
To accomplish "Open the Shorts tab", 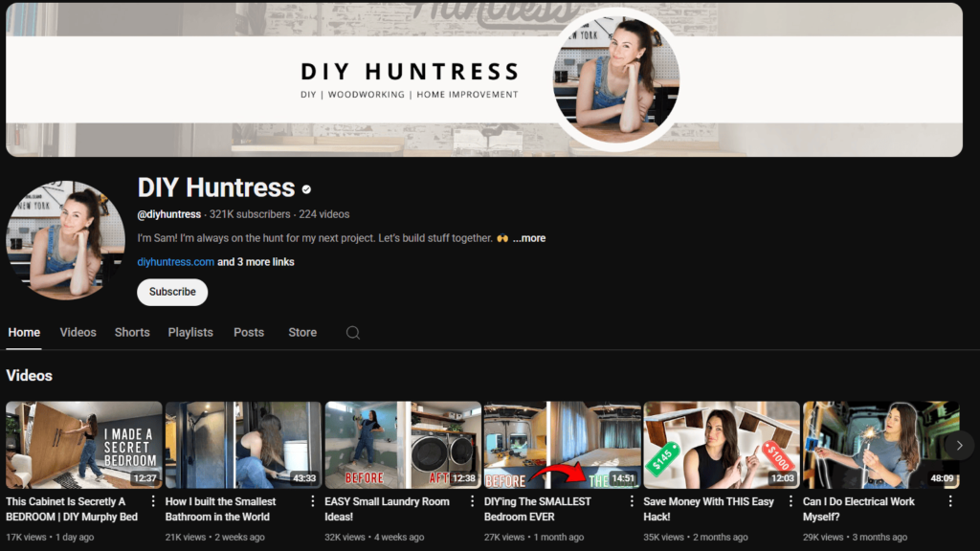I will click(x=132, y=333).
